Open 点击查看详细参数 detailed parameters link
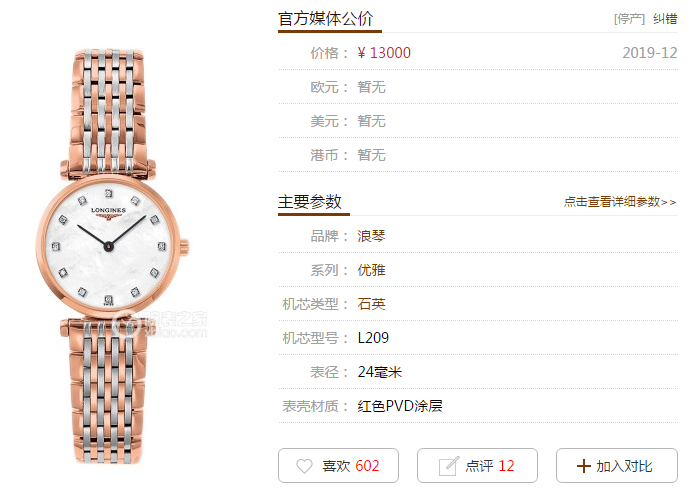 (x=620, y=202)
